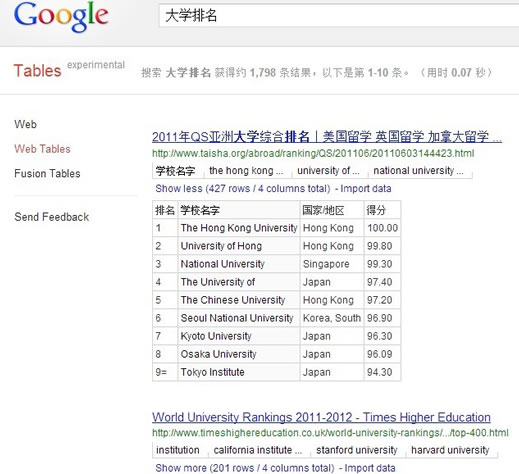Collapse table via Show less (427 rows)
The image size is (519, 474).
[x=243, y=188]
